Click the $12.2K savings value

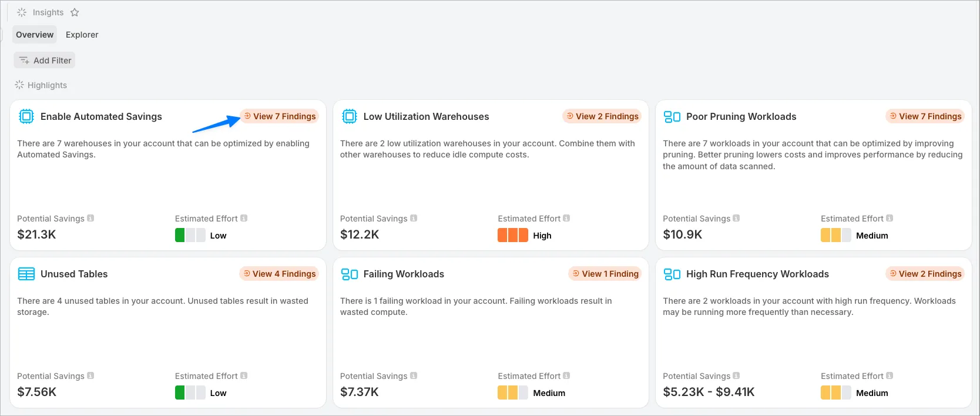(360, 234)
